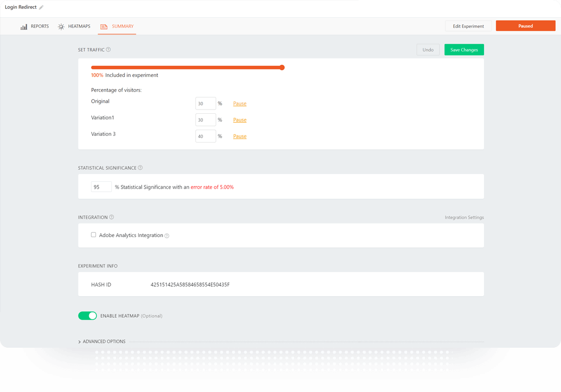Open Integration Settings link

[464, 218]
